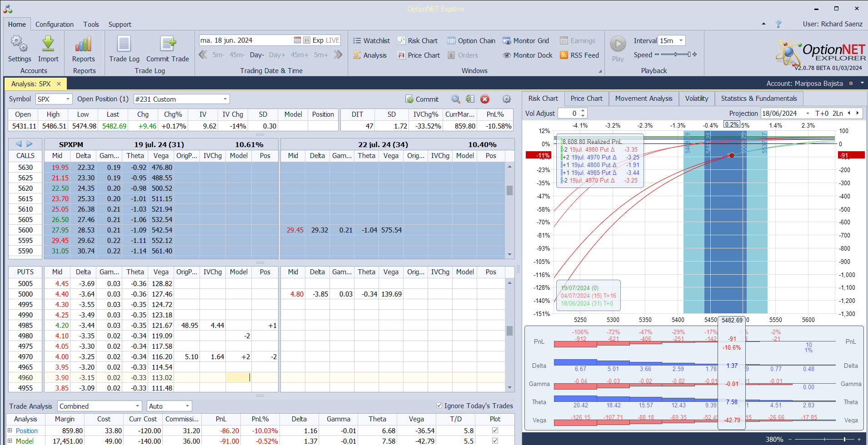Open the Tools ribbon tab

(x=91, y=25)
